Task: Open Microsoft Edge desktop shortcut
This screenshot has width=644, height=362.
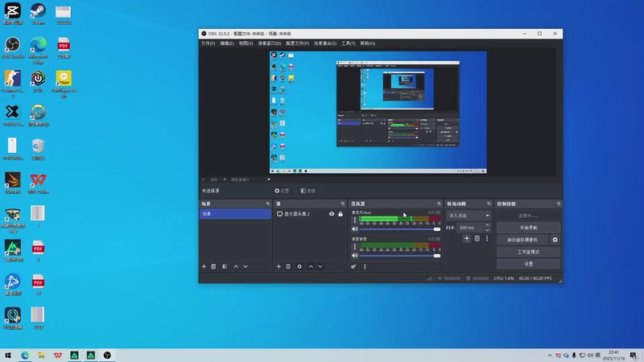Action: (x=38, y=50)
